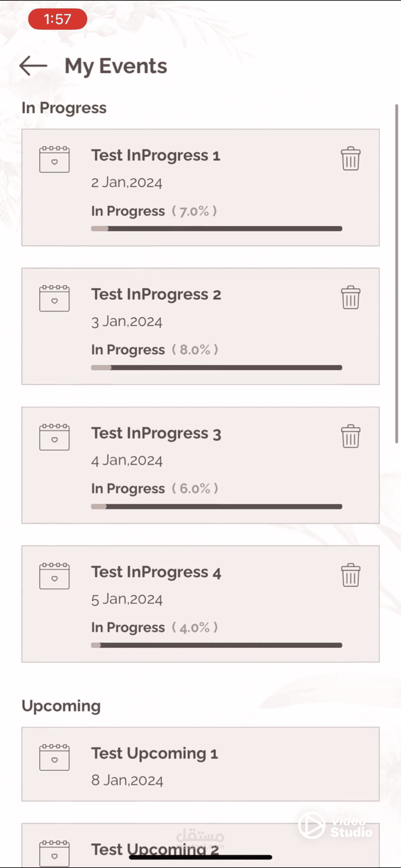Click the 8.0% progress bar

(216, 367)
